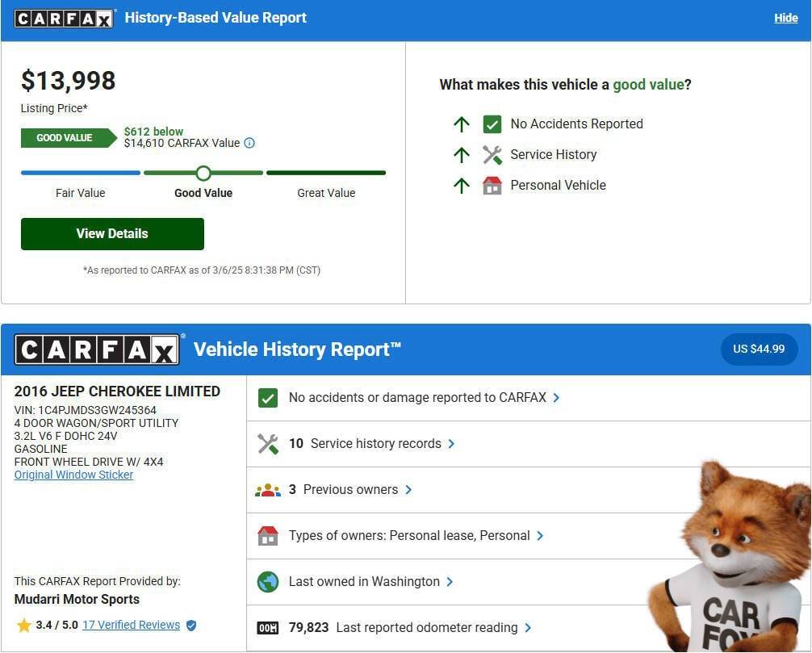This screenshot has height=653, width=812.
Task: Click the 3.4 / 5.0 rating text
Action: [57, 625]
